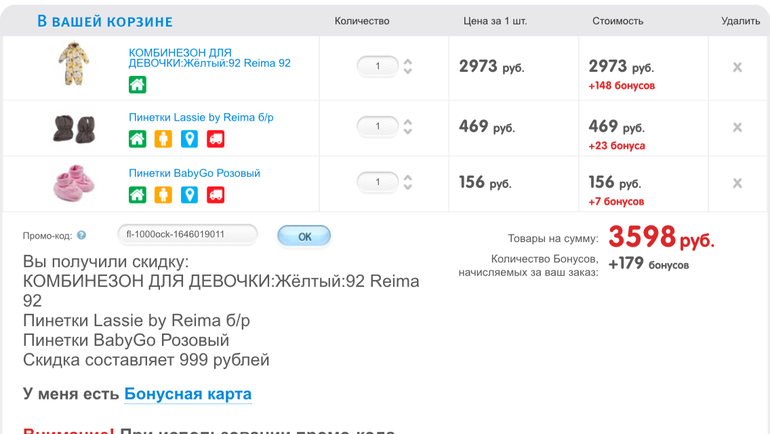Click OK button to apply promo code
This screenshot has width=770, height=434.
[304, 236]
